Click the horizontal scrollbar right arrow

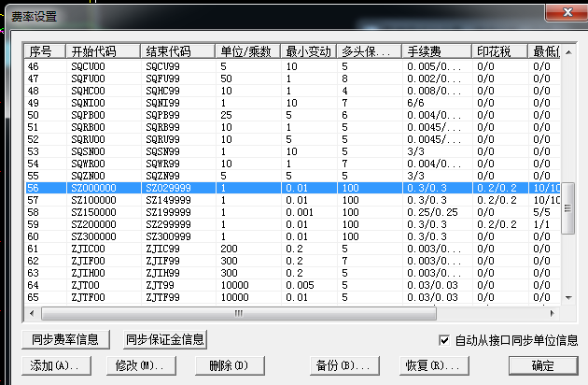[x=553, y=313]
